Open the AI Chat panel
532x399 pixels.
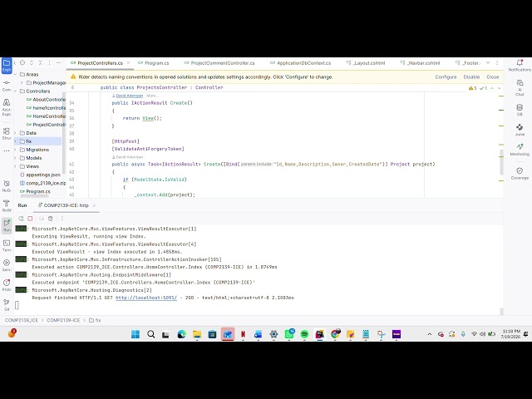520,87
